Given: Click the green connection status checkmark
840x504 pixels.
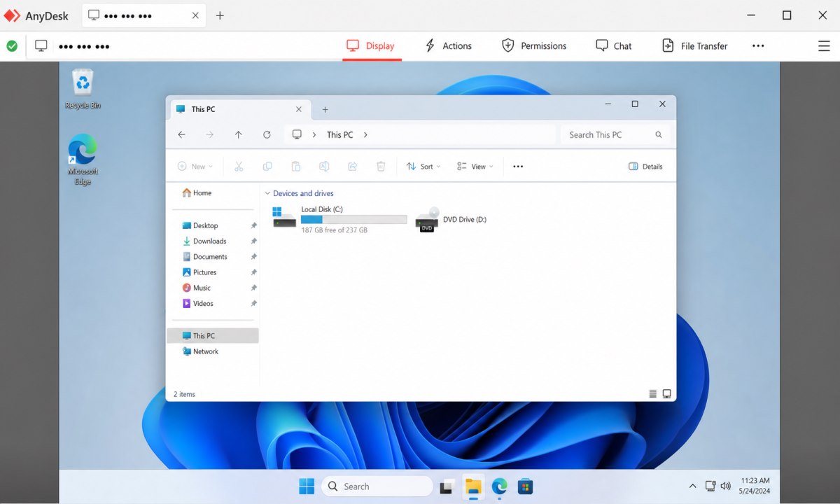Looking at the screenshot, I should (x=12, y=46).
